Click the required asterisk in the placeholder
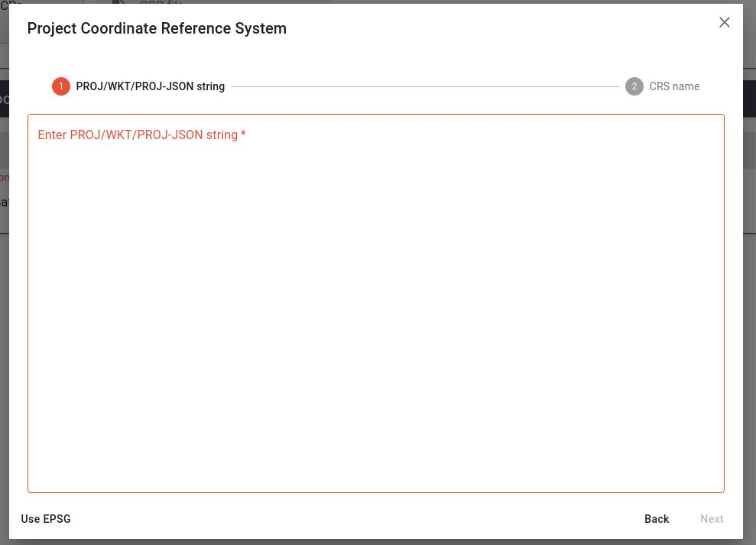The height and width of the screenshot is (545, 756). coord(243,135)
